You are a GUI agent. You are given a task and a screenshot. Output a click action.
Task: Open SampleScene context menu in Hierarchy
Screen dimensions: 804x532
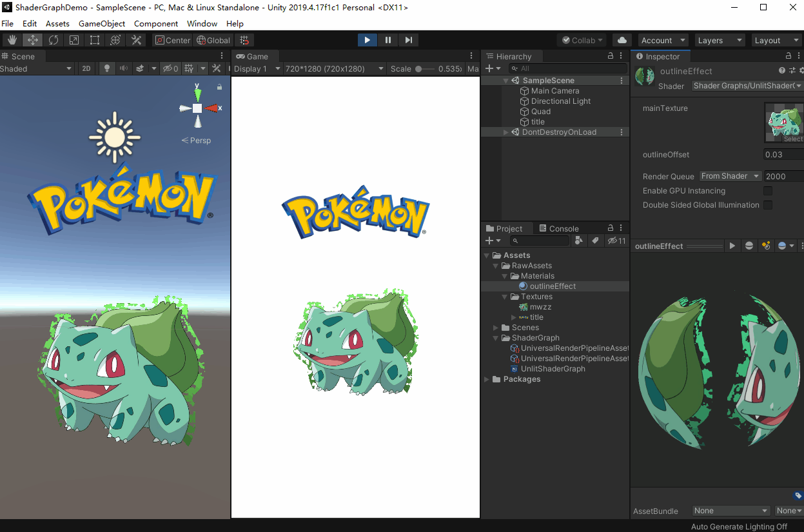[x=622, y=81]
